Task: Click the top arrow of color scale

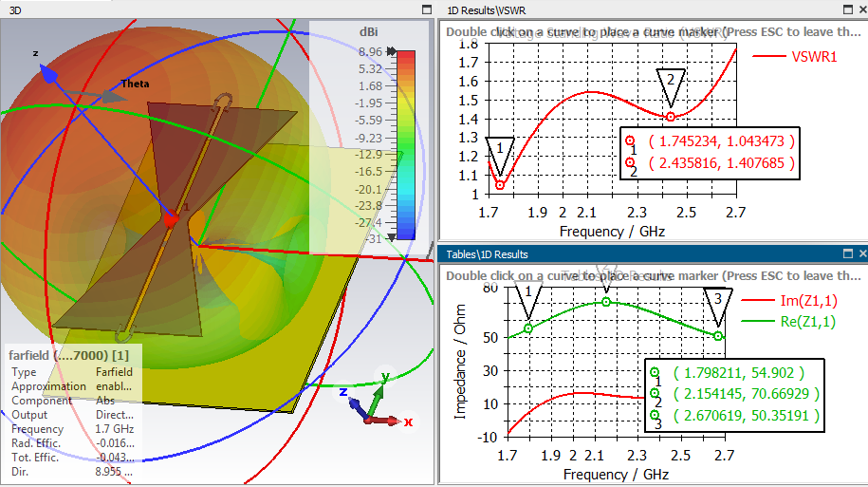Action: click(x=392, y=51)
